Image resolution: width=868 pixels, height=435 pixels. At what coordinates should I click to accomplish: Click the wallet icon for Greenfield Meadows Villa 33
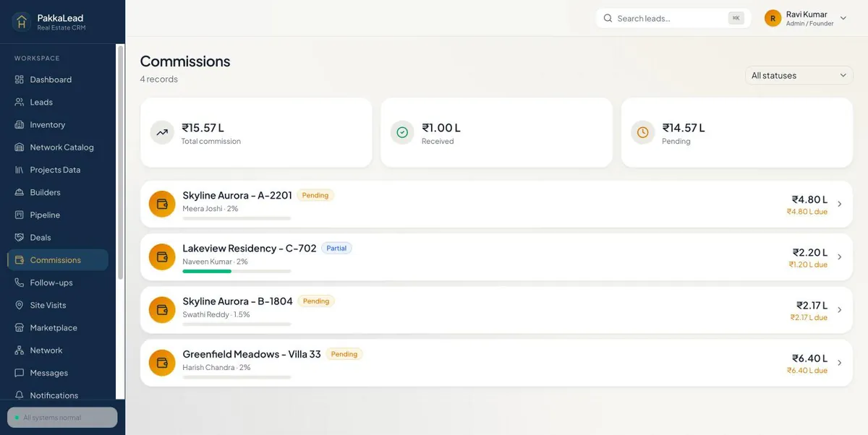point(162,363)
